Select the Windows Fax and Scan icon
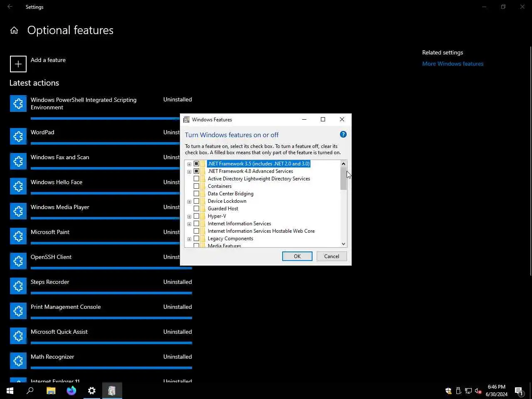This screenshot has width=532, height=399. [x=18, y=161]
